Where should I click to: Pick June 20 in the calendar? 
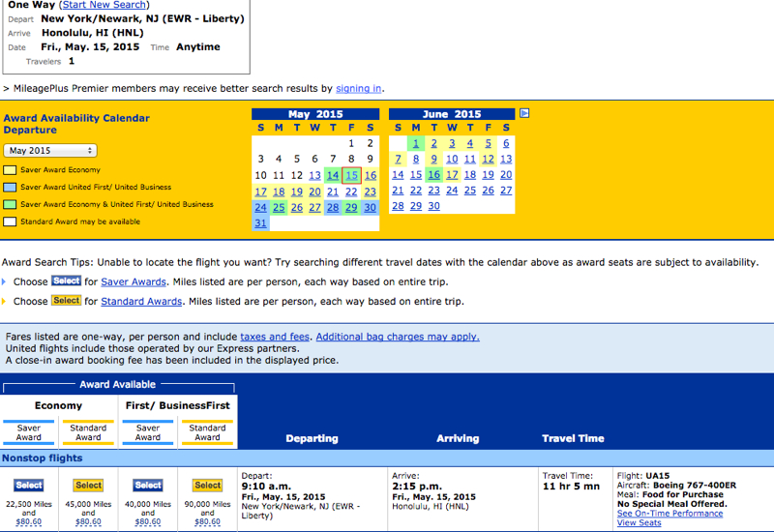click(x=506, y=175)
